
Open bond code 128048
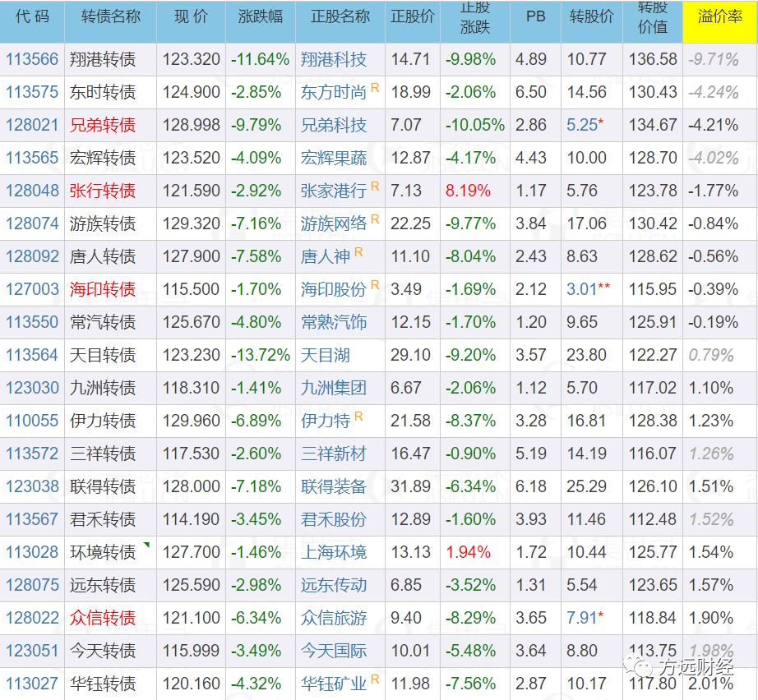(x=32, y=191)
